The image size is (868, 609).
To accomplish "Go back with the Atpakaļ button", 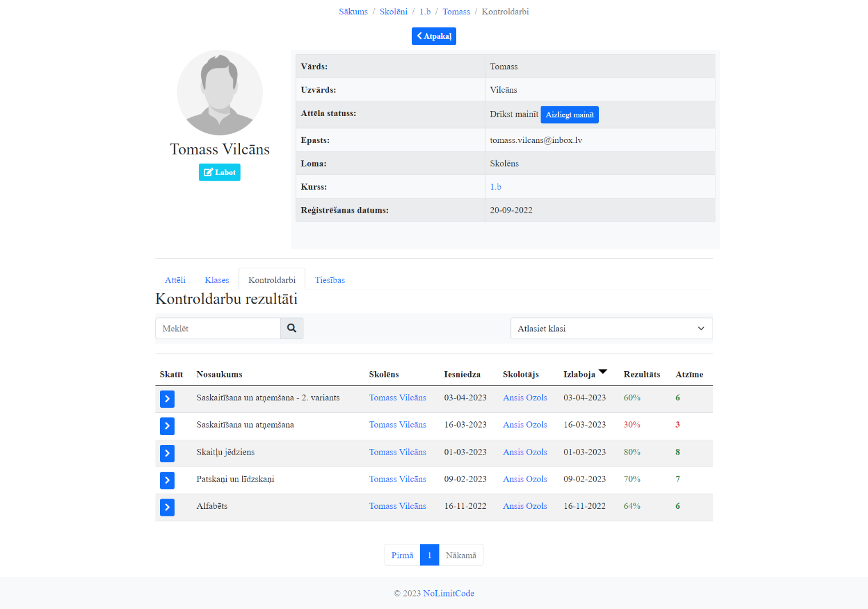I will [434, 36].
